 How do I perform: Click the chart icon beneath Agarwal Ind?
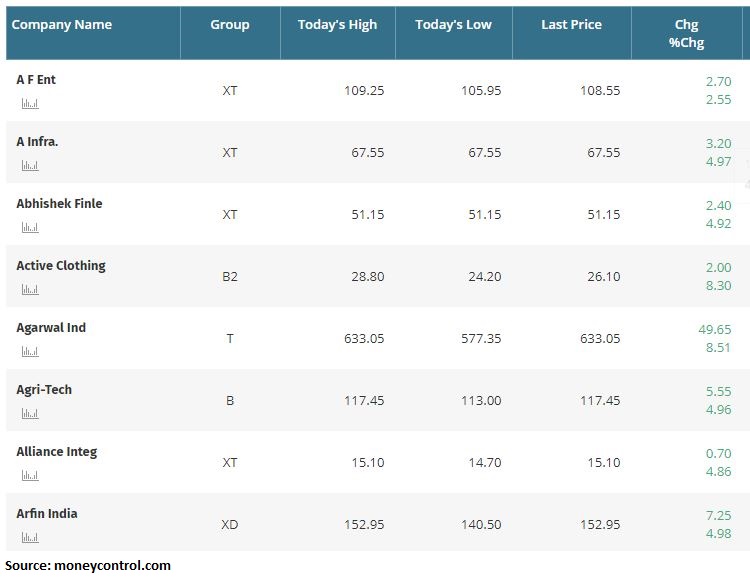(29, 351)
